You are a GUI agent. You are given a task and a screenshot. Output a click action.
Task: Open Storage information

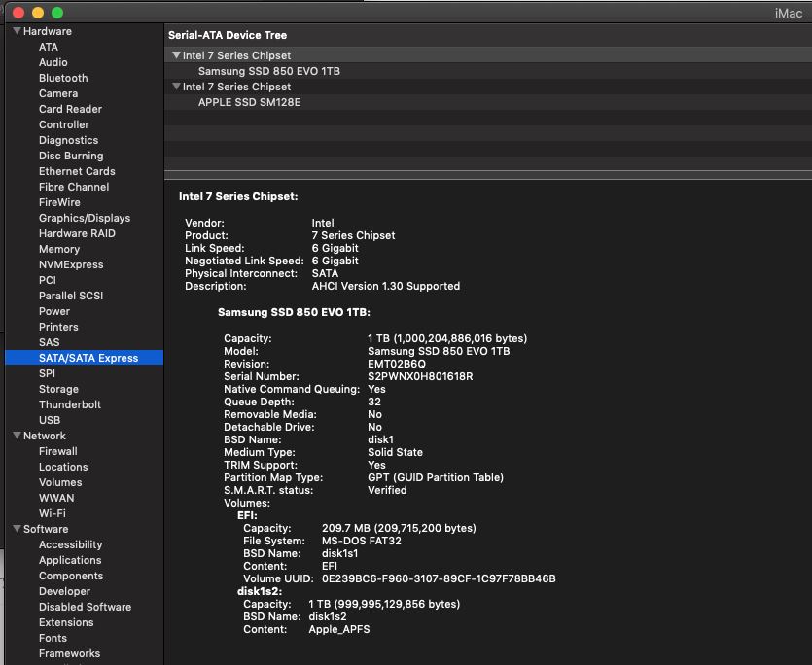58,389
